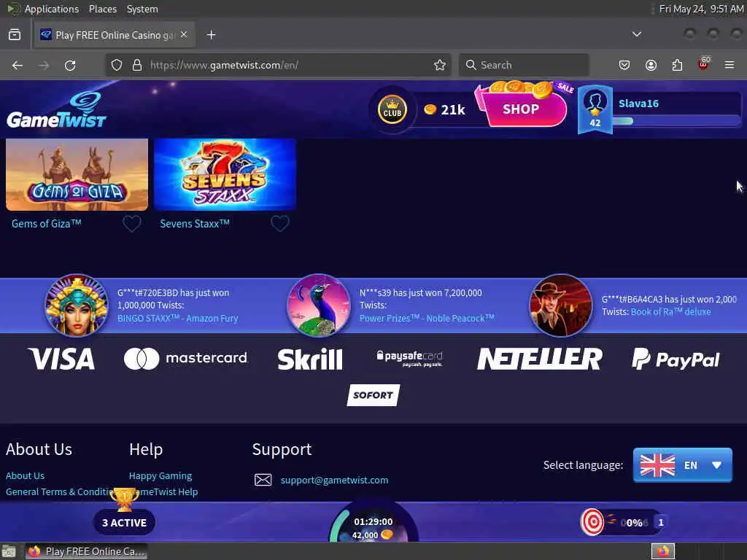
Task: Open the GameTwist Help link
Action: tap(168, 492)
